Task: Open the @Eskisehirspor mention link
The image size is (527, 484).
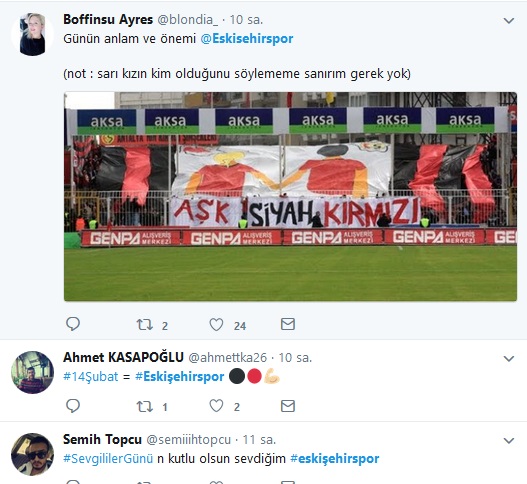Action: (x=247, y=39)
